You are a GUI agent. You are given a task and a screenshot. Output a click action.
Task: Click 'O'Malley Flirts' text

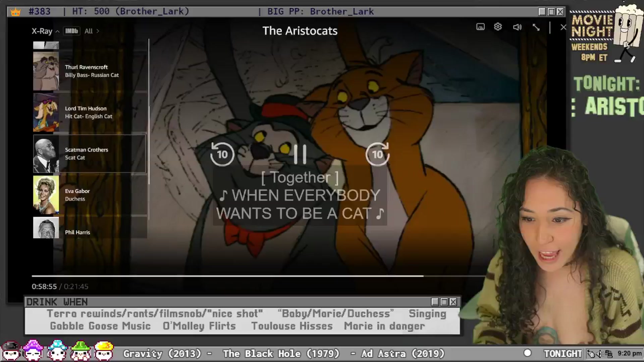coord(199,326)
